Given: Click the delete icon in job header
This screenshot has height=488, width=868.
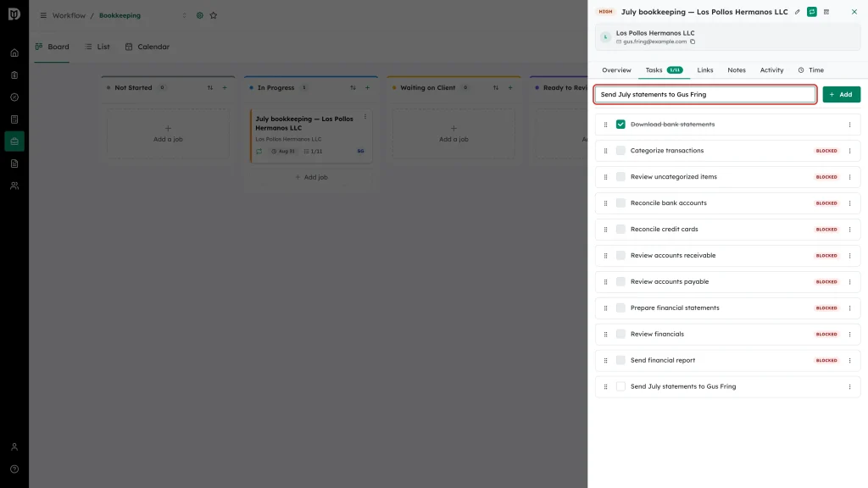Looking at the screenshot, I should (x=826, y=12).
